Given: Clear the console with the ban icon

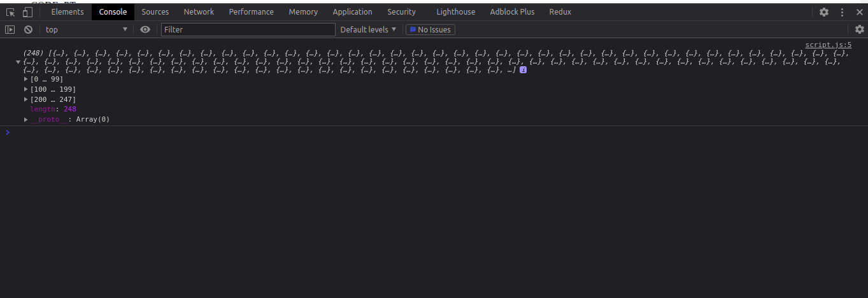Looking at the screenshot, I should point(28,29).
